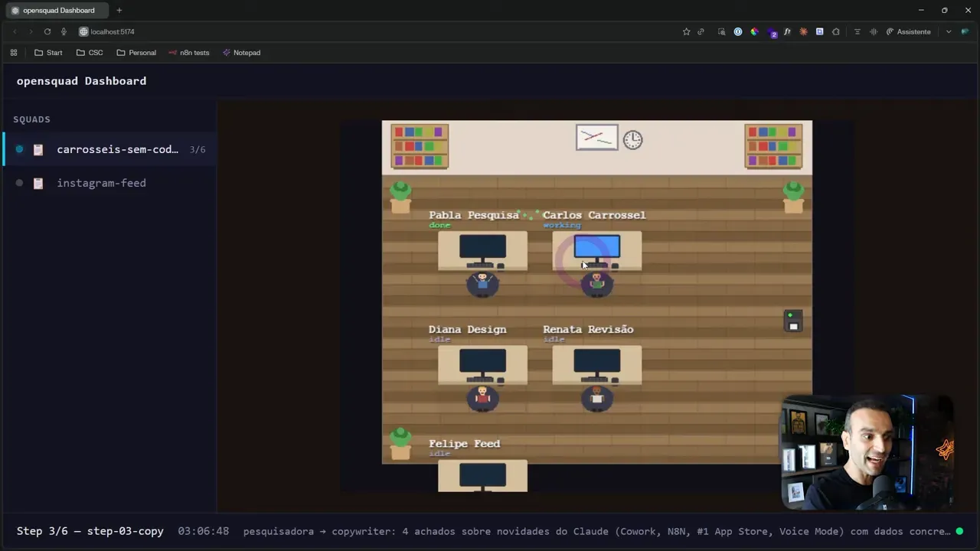Click the green completion dot in the status bar
Image resolution: width=980 pixels, height=551 pixels.
(959, 531)
